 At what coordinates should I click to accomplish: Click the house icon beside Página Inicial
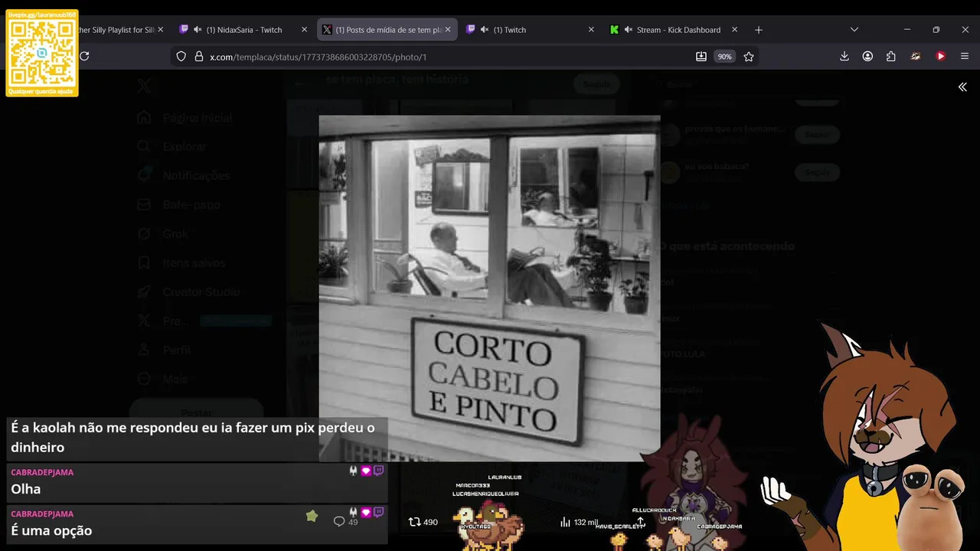144,118
